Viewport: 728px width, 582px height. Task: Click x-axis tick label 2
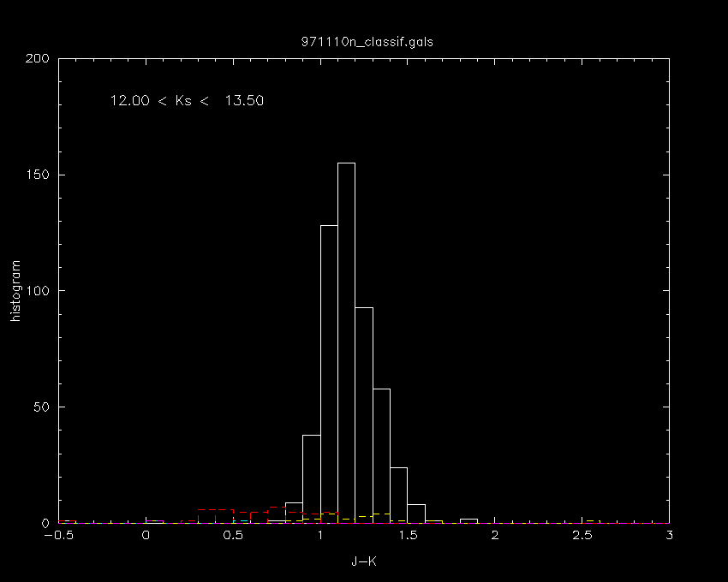pyautogui.click(x=495, y=536)
